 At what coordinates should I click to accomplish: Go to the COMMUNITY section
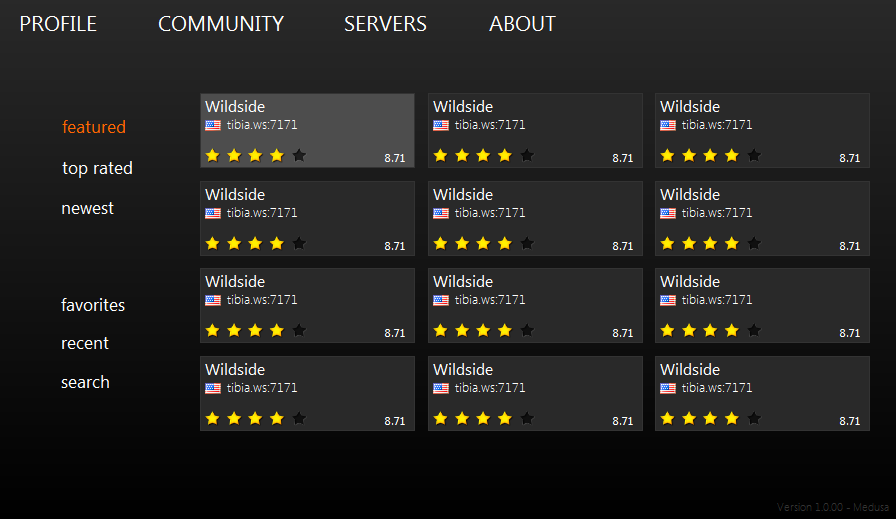coord(221,24)
